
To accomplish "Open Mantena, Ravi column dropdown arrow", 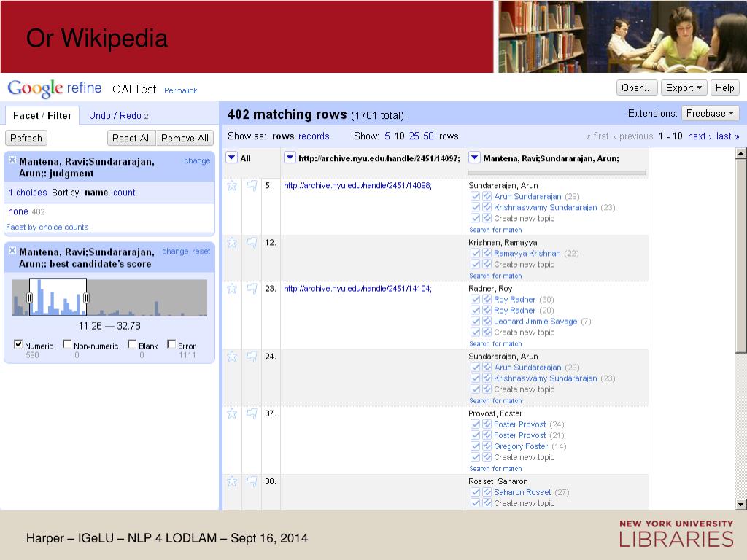I will (474, 157).
